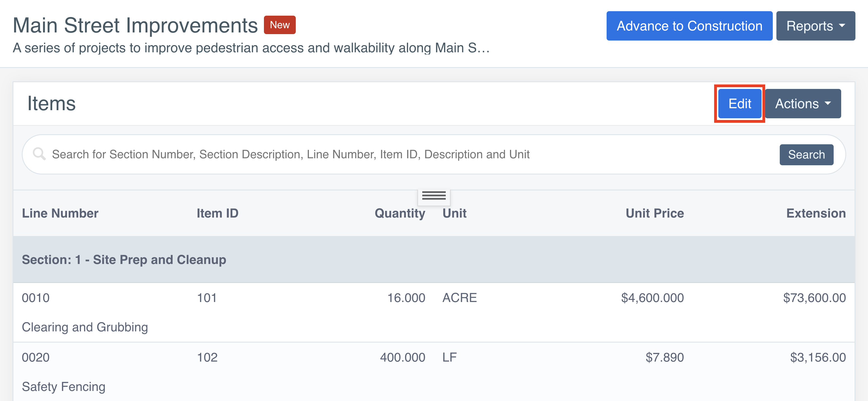
Task: Click the Item ID column header
Action: click(x=217, y=213)
